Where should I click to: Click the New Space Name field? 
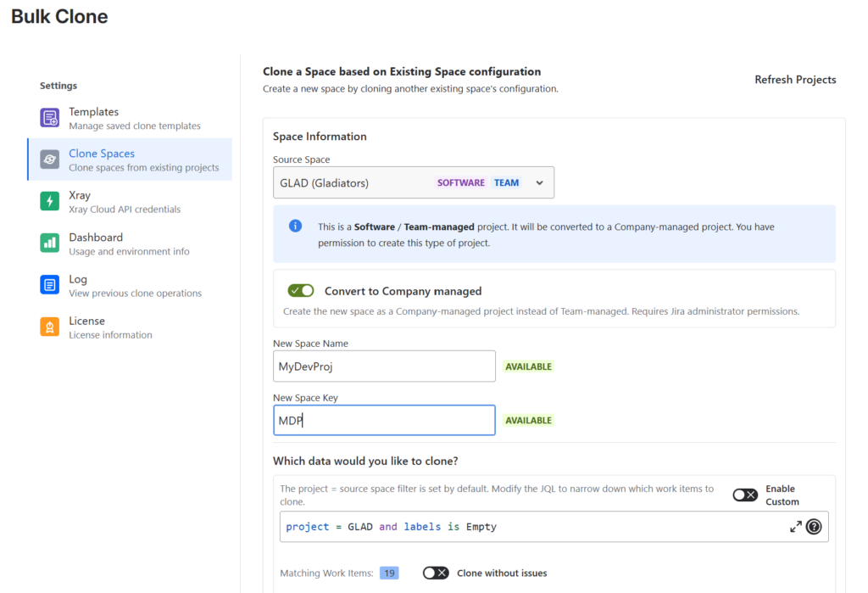pyautogui.click(x=384, y=366)
